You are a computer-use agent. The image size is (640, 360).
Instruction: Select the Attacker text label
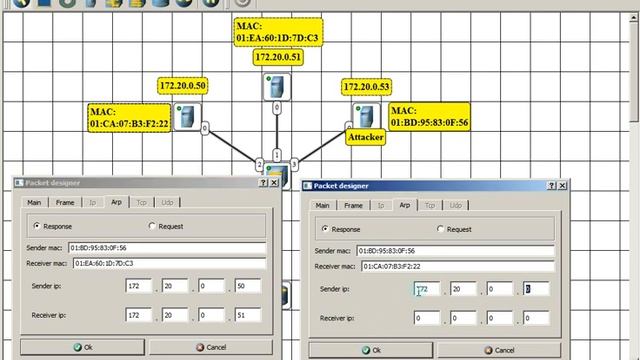pos(366,137)
